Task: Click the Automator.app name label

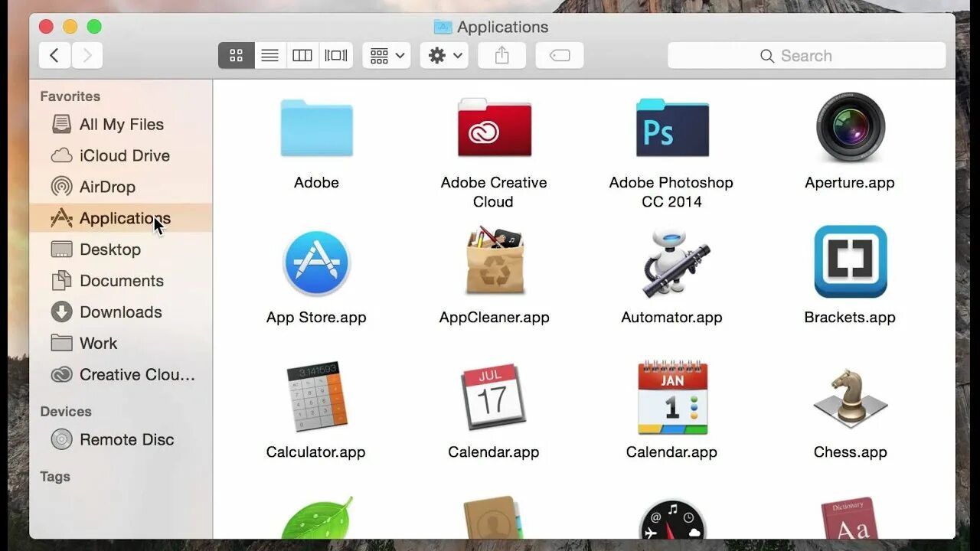Action: 672,318
